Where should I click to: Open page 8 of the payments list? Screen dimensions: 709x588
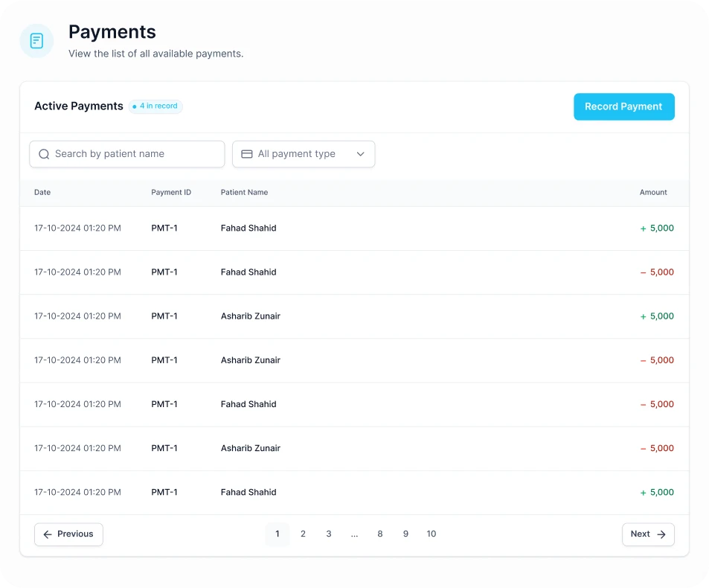click(x=379, y=534)
